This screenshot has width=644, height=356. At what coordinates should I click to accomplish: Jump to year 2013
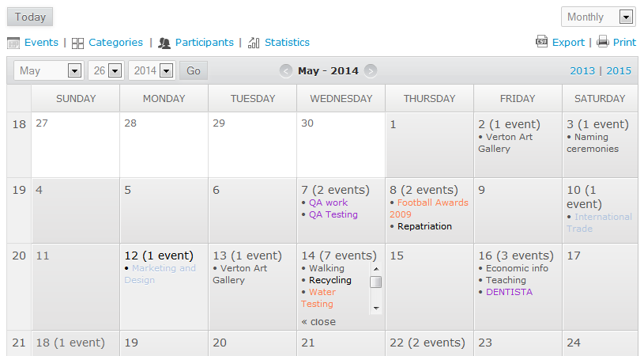pos(582,70)
